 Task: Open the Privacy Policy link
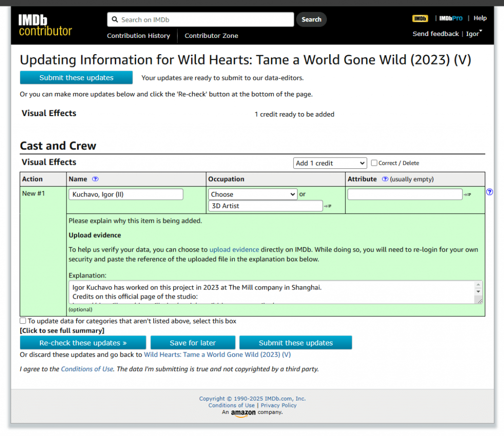pyautogui.click(x=279, y=405)
